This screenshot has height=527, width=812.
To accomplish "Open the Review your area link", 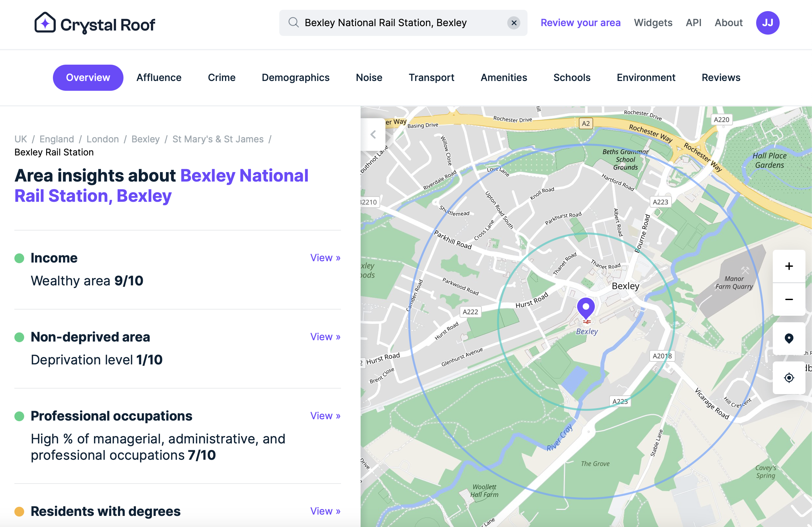I will [580, 23].
